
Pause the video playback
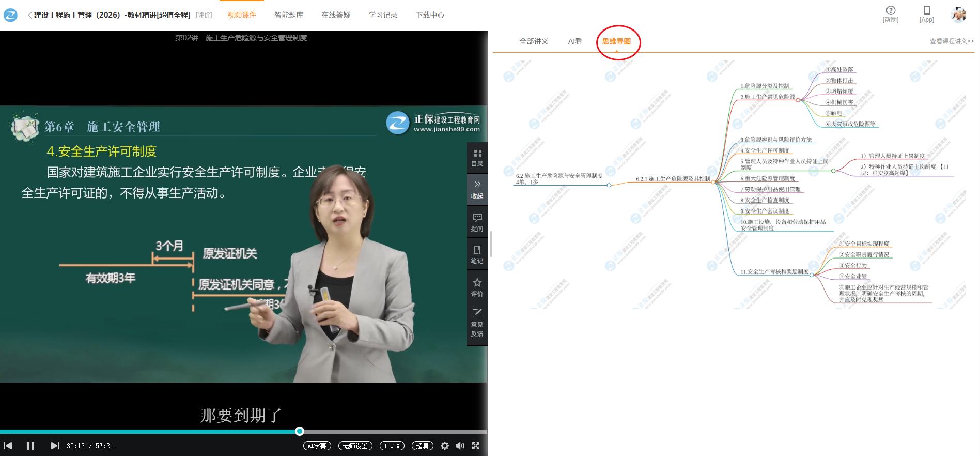tap(30, 446)
